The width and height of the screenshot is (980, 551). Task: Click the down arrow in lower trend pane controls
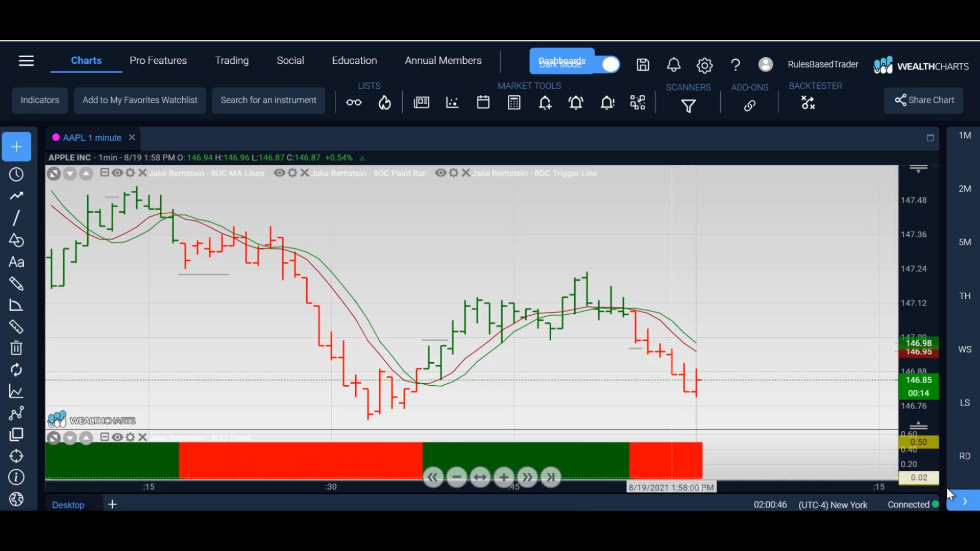70,438
